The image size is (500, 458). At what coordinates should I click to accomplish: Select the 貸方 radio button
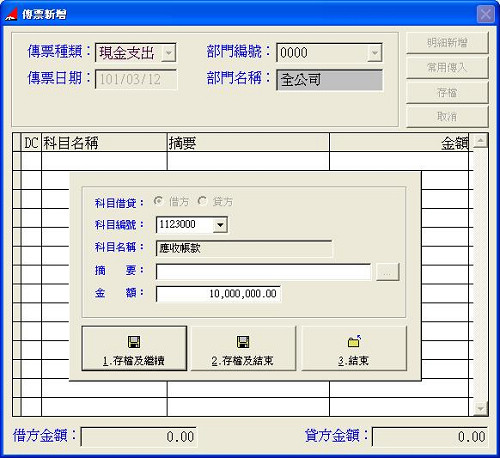tap(202, 201)
